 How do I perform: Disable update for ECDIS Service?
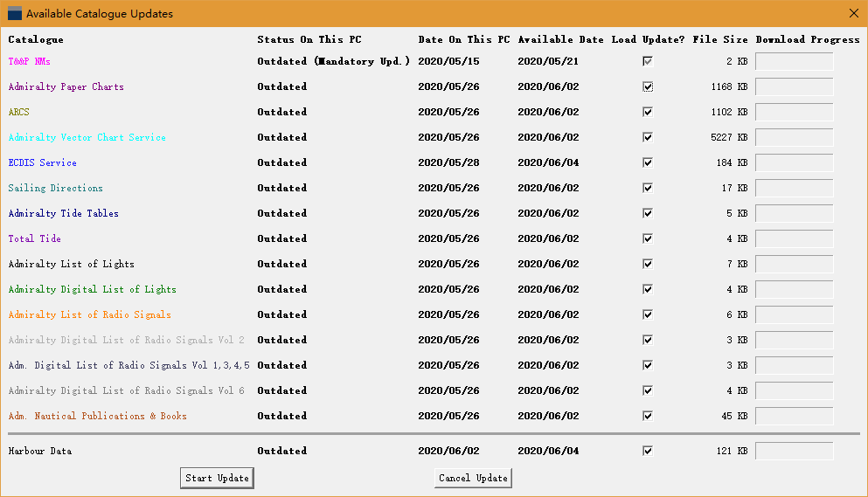pos(648,162)
